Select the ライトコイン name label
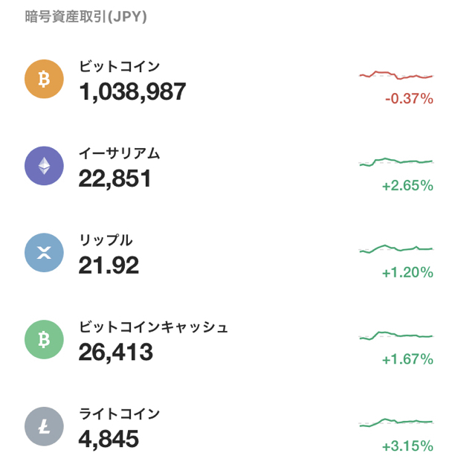The height and width of the screenshot is (476, 458). click(119, 414)
